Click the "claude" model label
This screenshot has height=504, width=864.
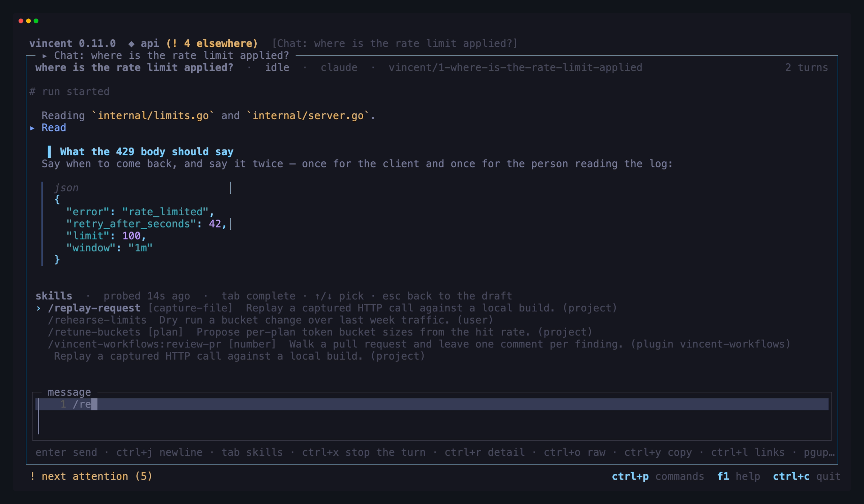pyautogui.click(x=339, y=68)
